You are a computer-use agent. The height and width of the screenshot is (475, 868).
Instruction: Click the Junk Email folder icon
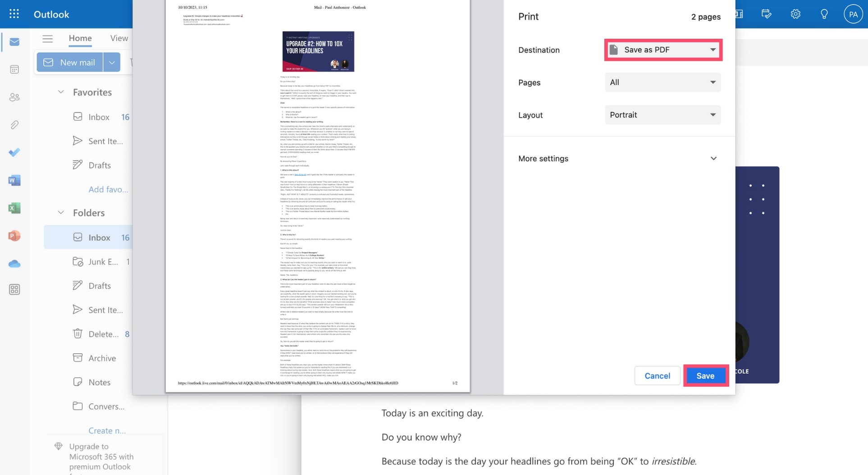[x=78, y=261]
